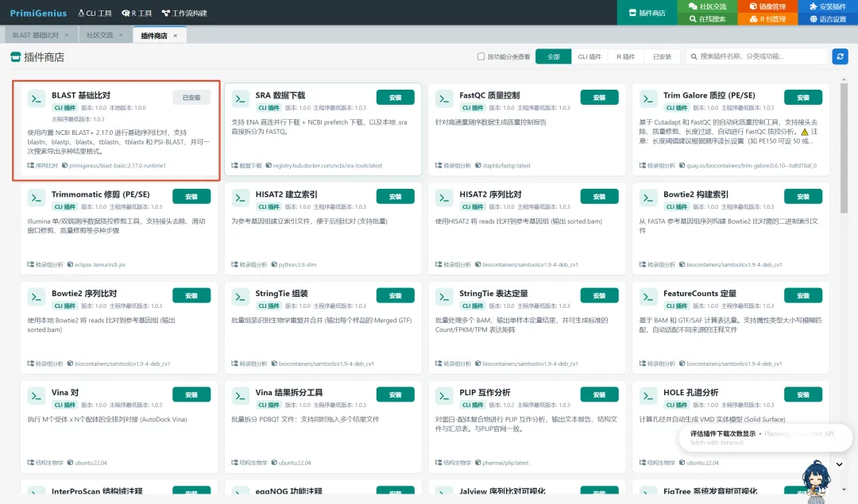Click the BLAST 基础比对 terminal icon

(x=36, y=99)
